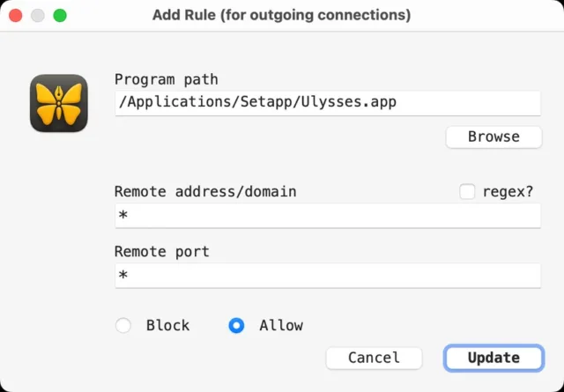Viewport: 564px width, 392px height.
Task: Click the Add Rule window title
Action: click(282, 16)
